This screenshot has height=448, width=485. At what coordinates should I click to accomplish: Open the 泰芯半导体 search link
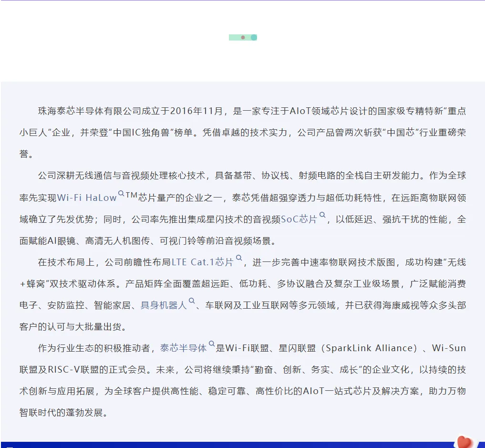[183, 348]
